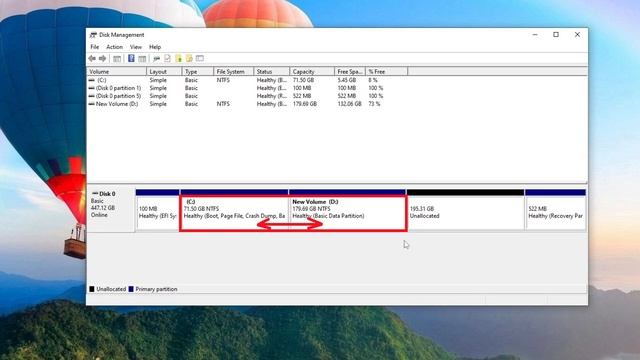Click the 71.50 GB capacity cell
The image size is (640, 360).
pos(303,80)
